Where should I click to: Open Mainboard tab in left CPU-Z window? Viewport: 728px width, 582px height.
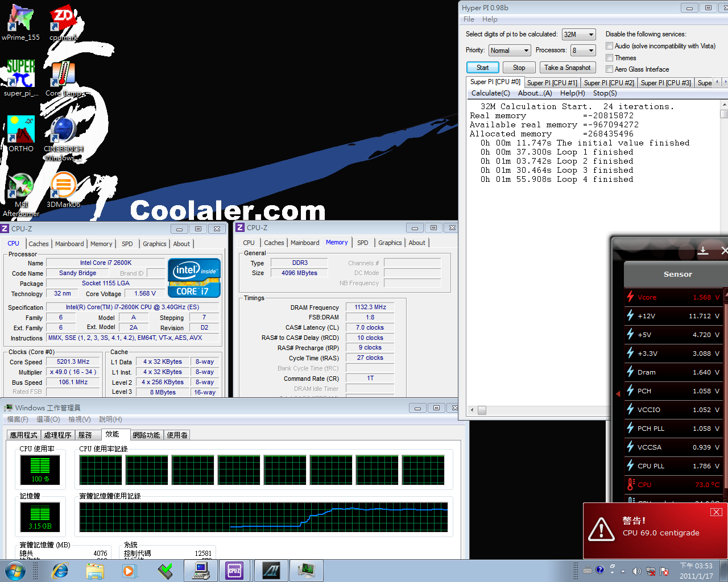pyautogui.click(x=69, y=244)
